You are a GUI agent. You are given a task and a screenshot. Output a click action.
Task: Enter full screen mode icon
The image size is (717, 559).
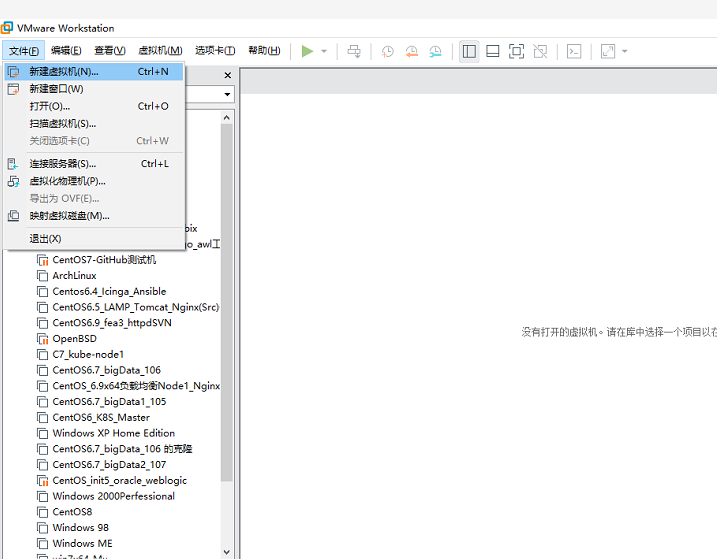tap(516, 51)
